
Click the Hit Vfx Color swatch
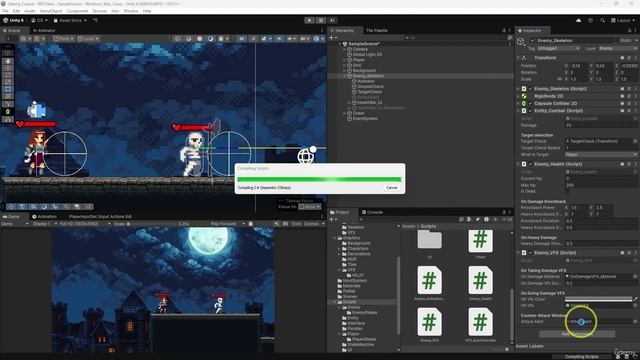click(598, 299)
